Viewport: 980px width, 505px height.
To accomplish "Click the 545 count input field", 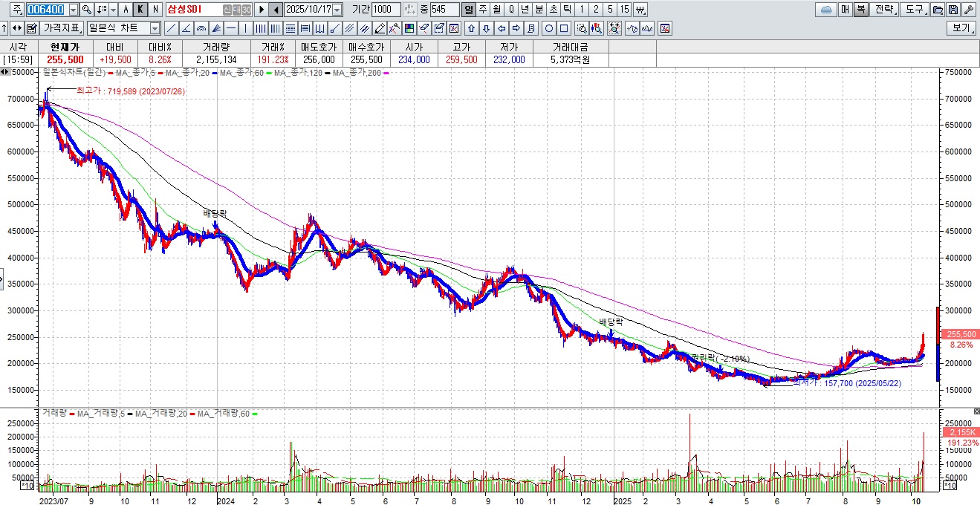I will point(444,10).
